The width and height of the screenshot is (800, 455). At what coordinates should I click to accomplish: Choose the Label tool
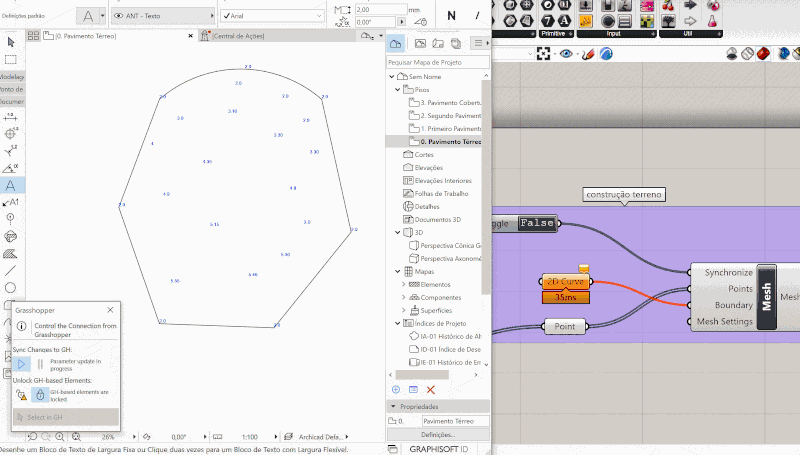point(11,201)
